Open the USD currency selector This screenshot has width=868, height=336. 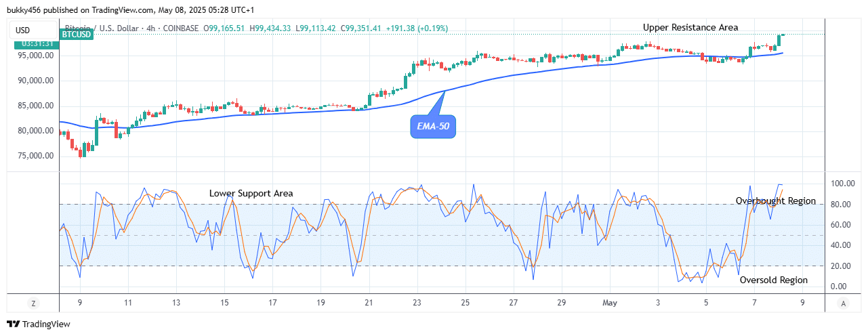click(33, 30)
